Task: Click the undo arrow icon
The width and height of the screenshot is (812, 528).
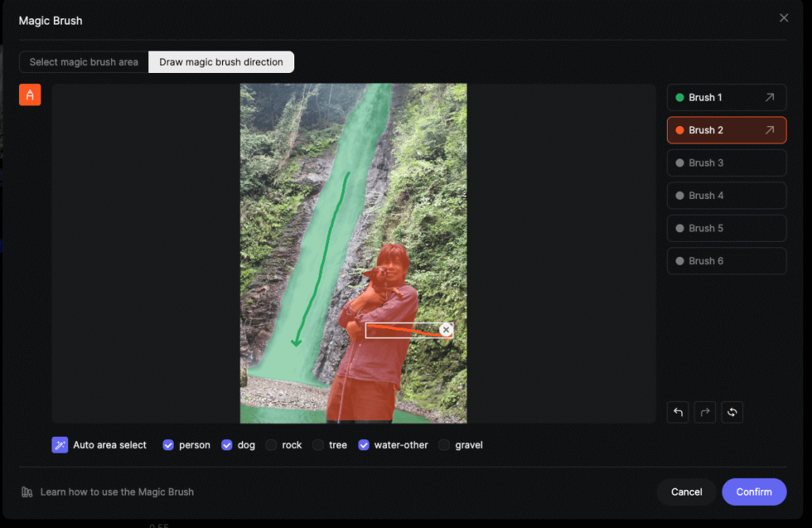Action: [678, 412]
